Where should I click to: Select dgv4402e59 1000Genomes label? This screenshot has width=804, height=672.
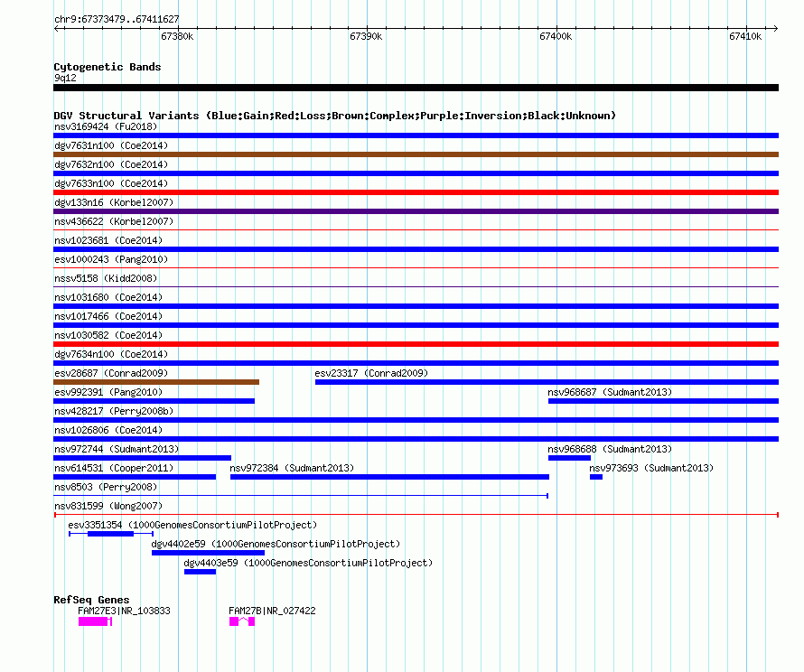click(276, 544)
